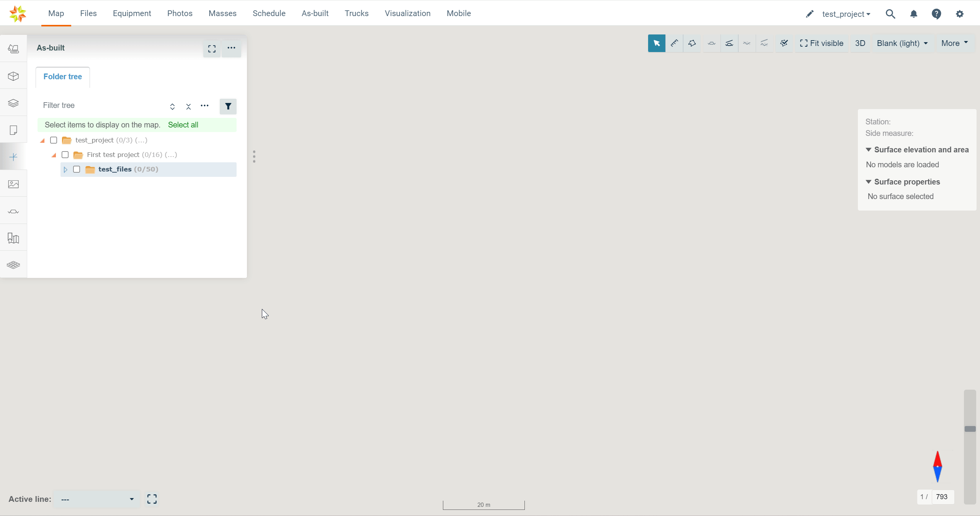Open the 3D cube models sidebar icon
The height and width of the screenshot is (516, 980).
click(x=13, y=76)
